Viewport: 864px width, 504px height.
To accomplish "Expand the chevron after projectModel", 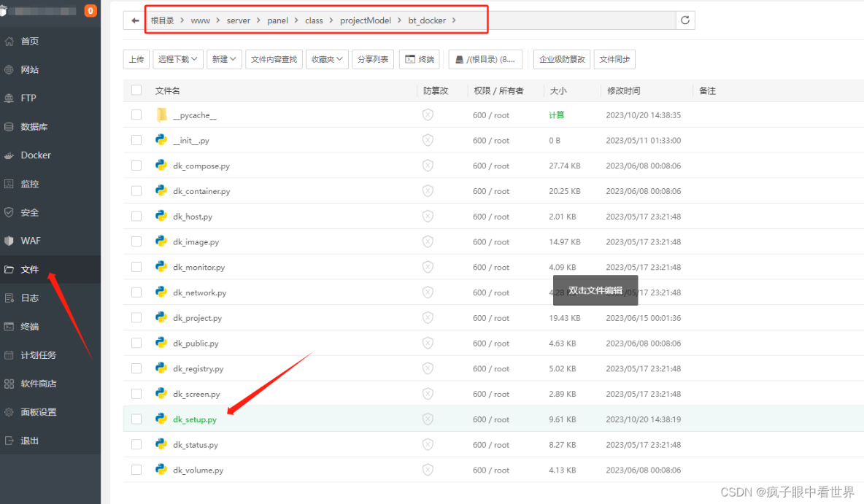I will point(399,20).
